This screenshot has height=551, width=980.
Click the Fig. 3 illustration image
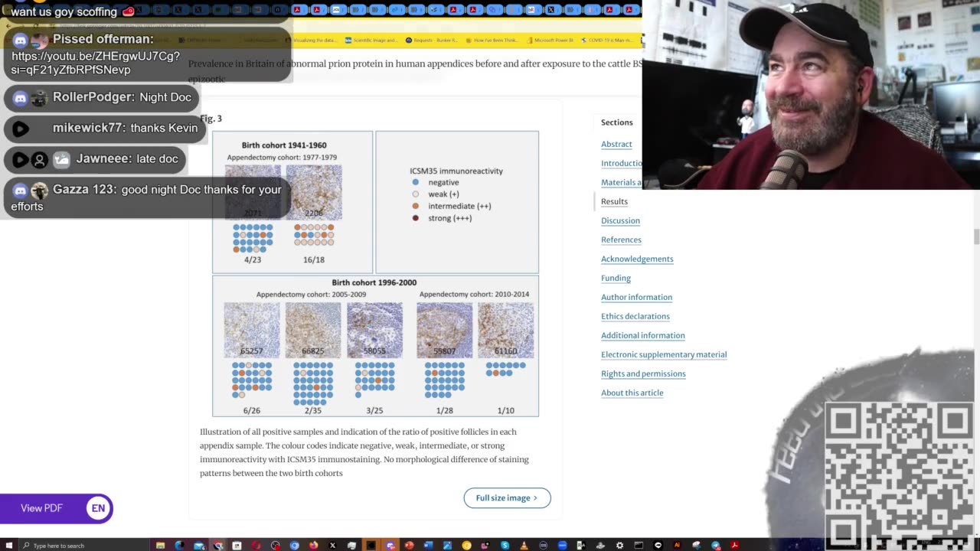pyautogui.click(x=375, y=274)
